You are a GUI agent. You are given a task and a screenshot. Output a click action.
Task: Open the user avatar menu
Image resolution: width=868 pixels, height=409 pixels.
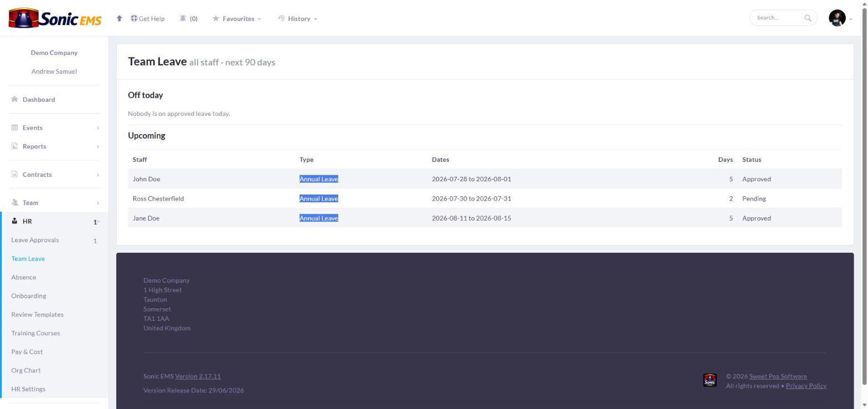[837, 18]
